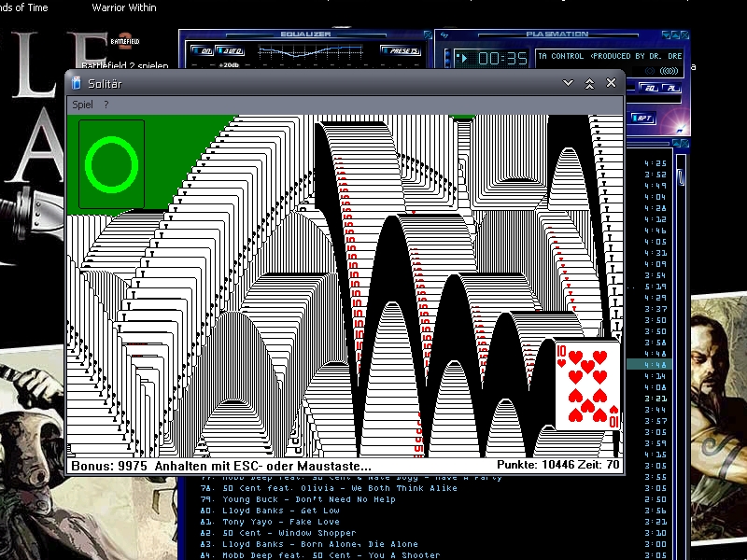This screenshot has width=747, height=560.
Task: Select the highlighted 4:48 playlist row
Action: click(649, 365)
